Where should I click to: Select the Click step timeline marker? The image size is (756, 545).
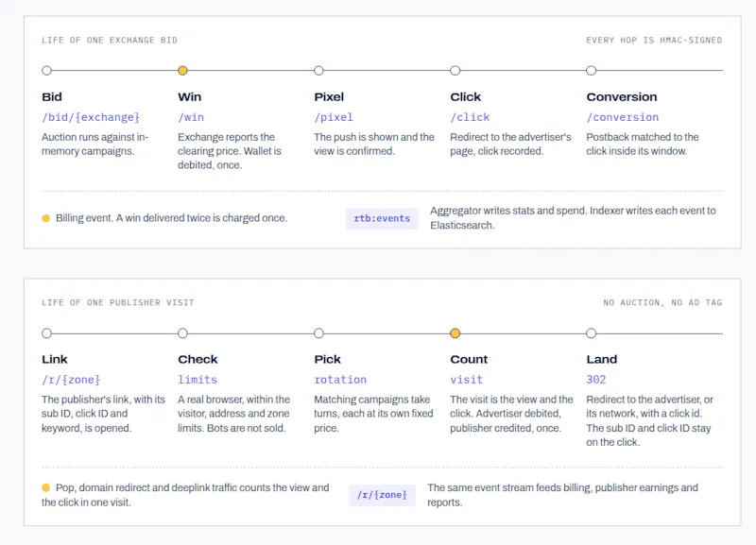pos(455,71)
